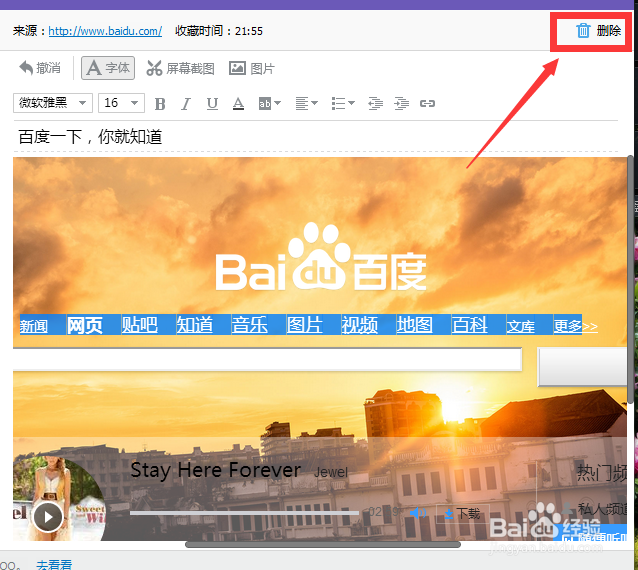Click the vertical scrollbar on the right
The height and width of the screenshot is (570, 638).
click(630, 279)
